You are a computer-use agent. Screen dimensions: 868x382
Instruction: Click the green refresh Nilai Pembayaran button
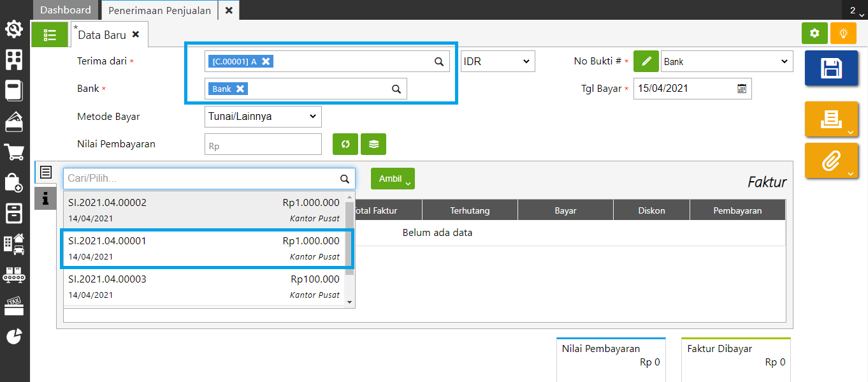pyautogui.click(x=345, y=144)
